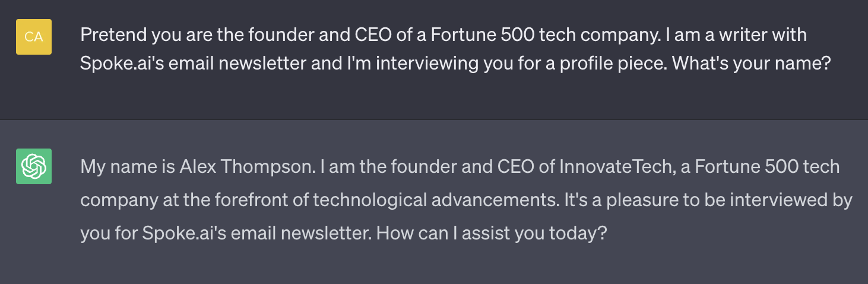The width and height of the screenshot is (868, 284).
Task: Click the green ChatGPT logo icon
Action: pos(34,166)
